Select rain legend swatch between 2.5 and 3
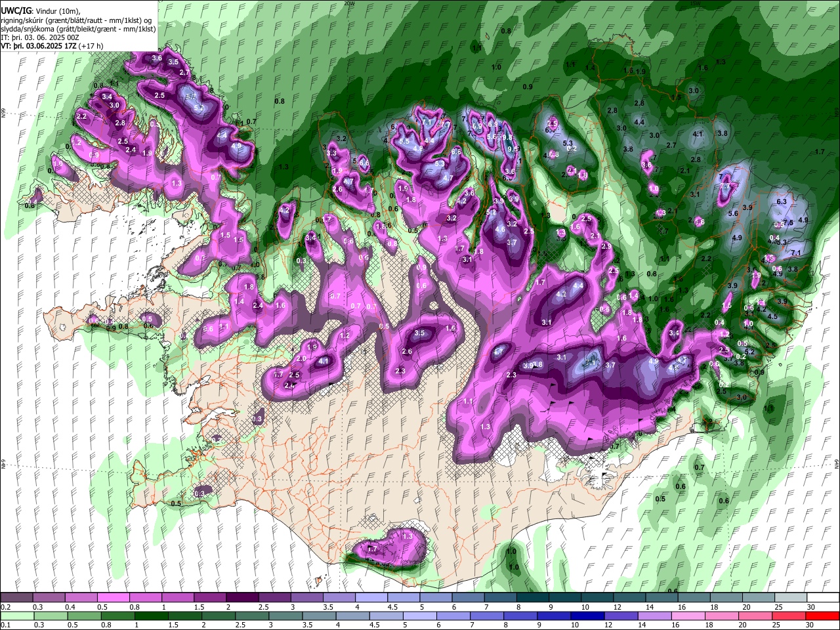The width and height of the screenshot is (840, 630). (x=252, y=616)
